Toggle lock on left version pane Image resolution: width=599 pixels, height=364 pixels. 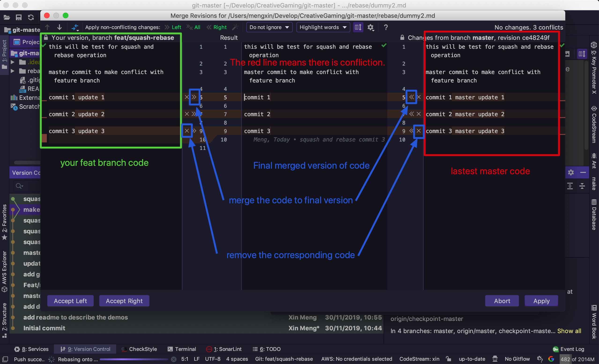tap(46, 37)
